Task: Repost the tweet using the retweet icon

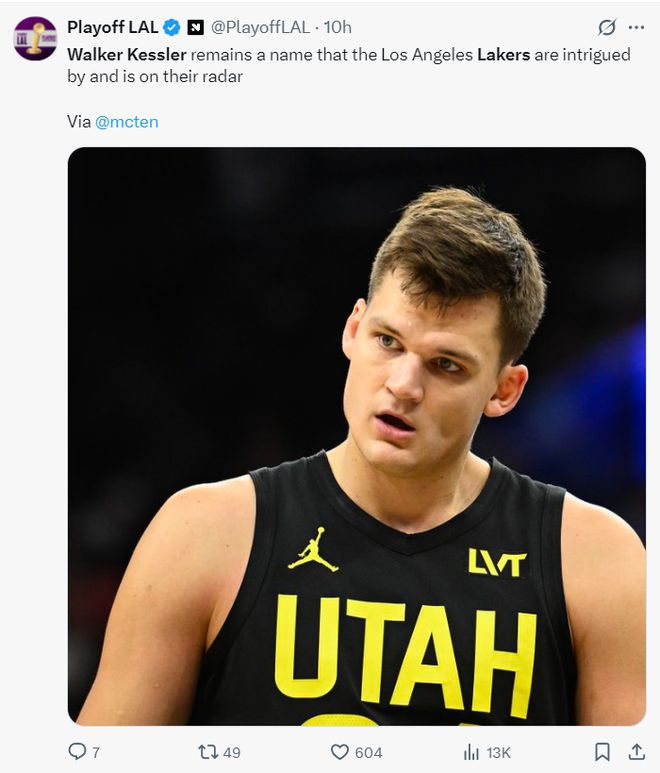Action: tap(208, 751)
